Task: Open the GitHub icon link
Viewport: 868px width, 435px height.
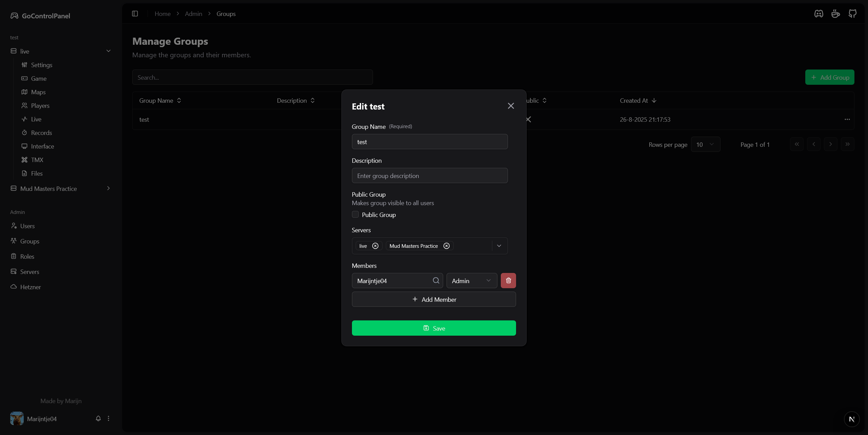Action: point(852,14)
